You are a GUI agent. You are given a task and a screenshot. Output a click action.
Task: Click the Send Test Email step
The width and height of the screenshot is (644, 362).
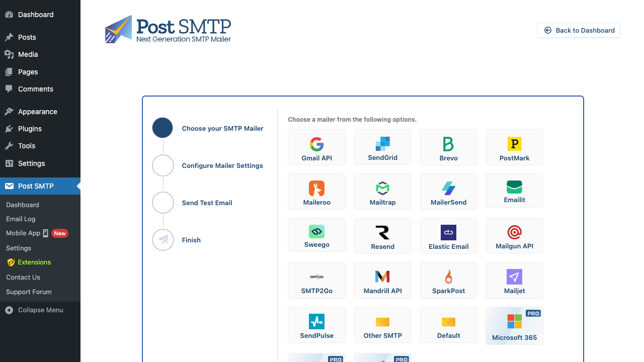[x=192, y=203]
